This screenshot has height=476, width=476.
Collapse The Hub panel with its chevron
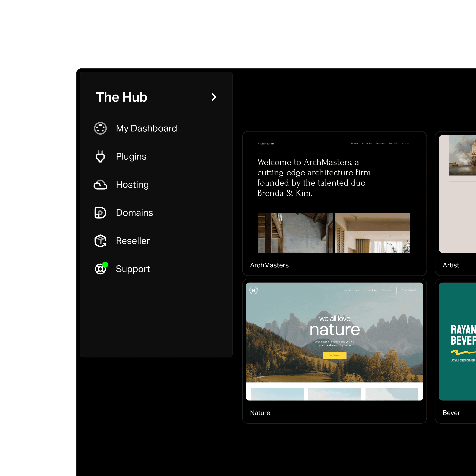214,97
